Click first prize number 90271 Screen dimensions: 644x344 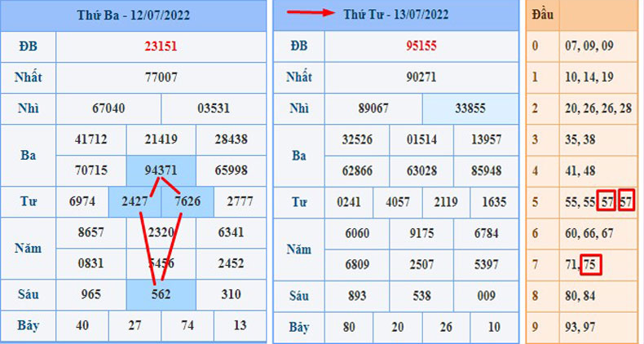(421, 77)
